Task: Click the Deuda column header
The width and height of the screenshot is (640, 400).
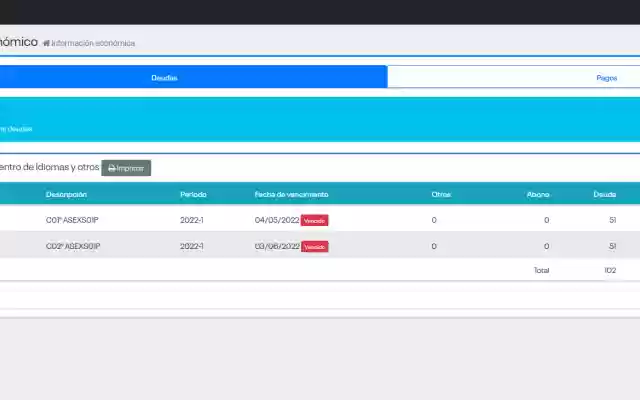Action: pyautogui.click(x=604, y=194)
